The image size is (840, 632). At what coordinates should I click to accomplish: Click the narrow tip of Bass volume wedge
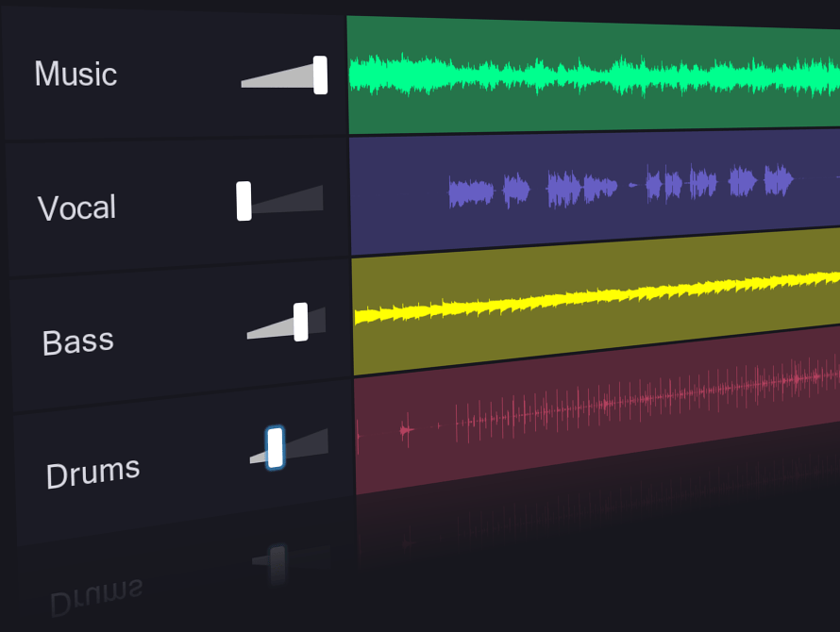(253, 333)
